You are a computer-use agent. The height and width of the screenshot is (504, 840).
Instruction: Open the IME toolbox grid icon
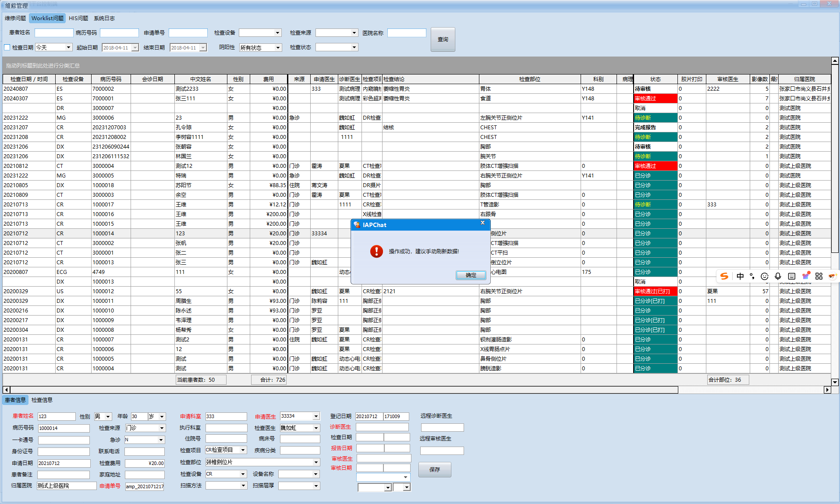point(819,276)
